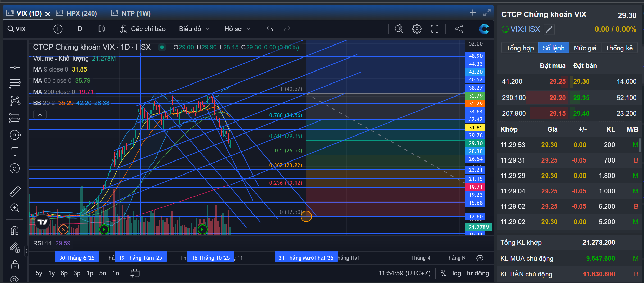644x283 pixels.
Task: Undo the last chart action
Action: 270,29
